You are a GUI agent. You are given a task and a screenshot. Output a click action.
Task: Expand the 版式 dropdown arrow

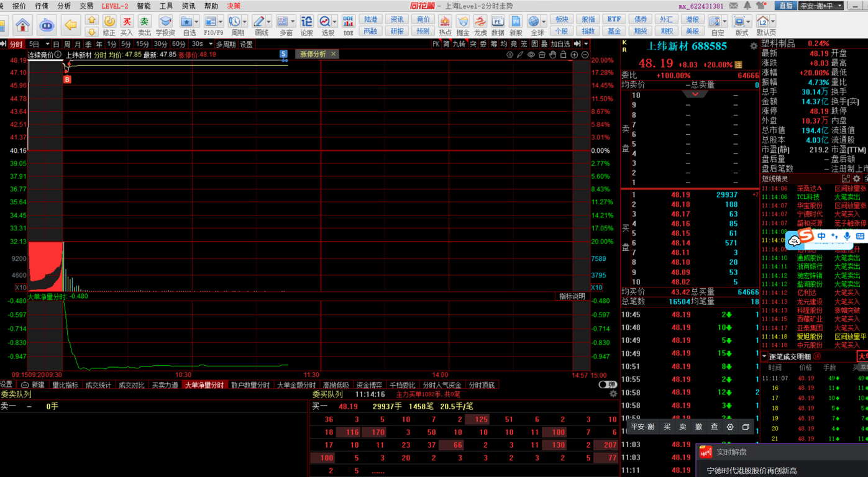[749, 22]
